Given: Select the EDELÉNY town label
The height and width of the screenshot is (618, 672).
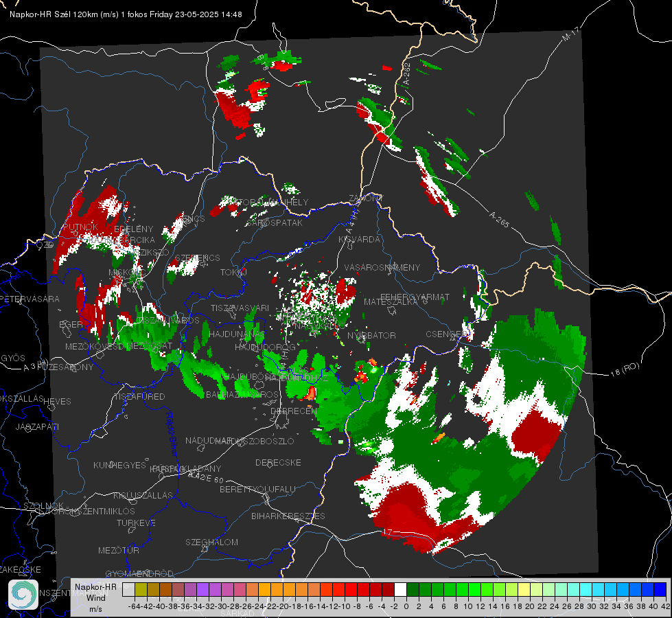Looking at the screenshot, I should 133,229.
